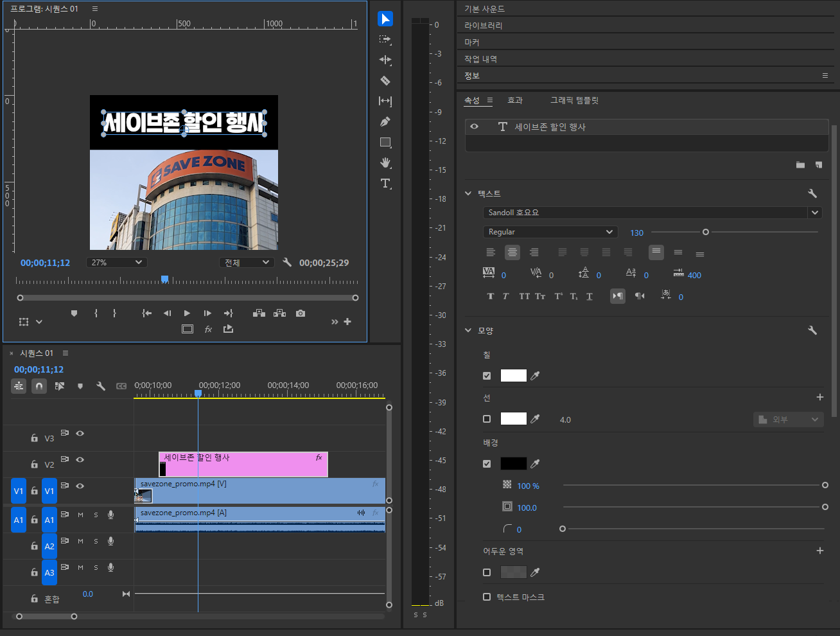
Task: Export frame with camera icon
Action: (301, 314)
